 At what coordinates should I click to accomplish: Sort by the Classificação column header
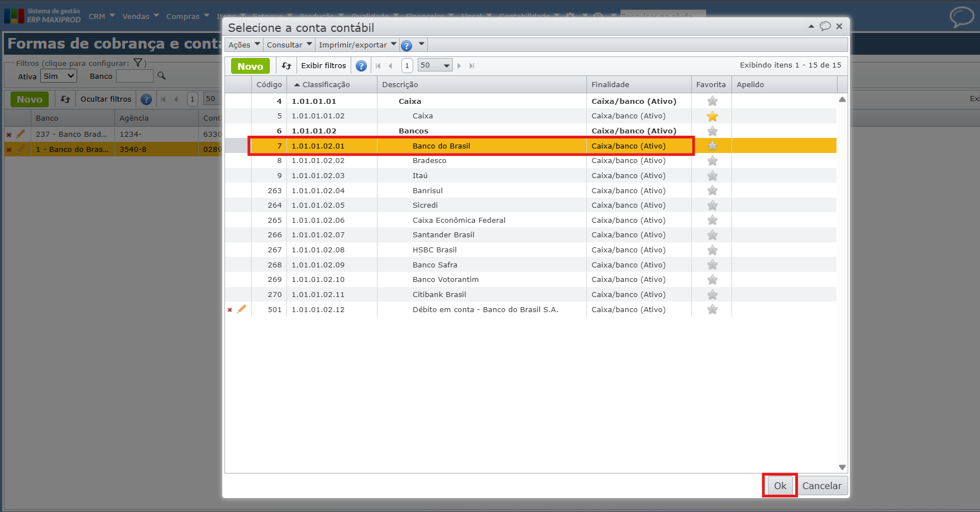(332, 84)
